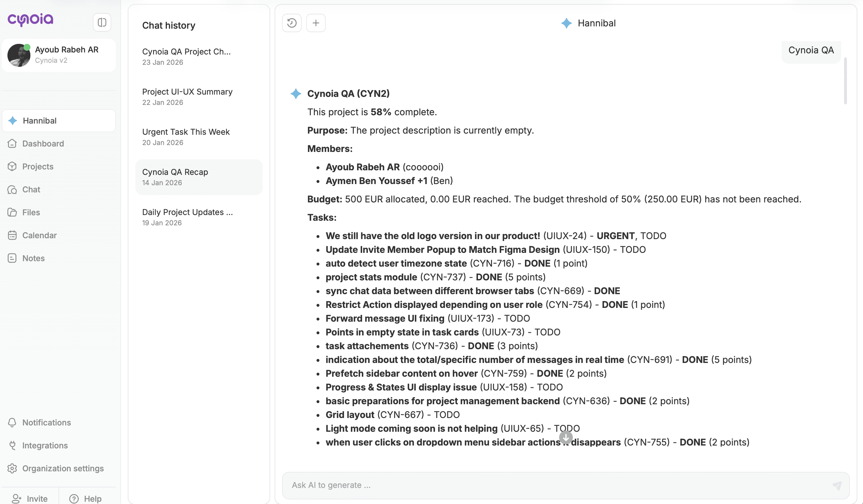
Task: Open Organization settings from the gear icon
Action: (x=12, y=468)
